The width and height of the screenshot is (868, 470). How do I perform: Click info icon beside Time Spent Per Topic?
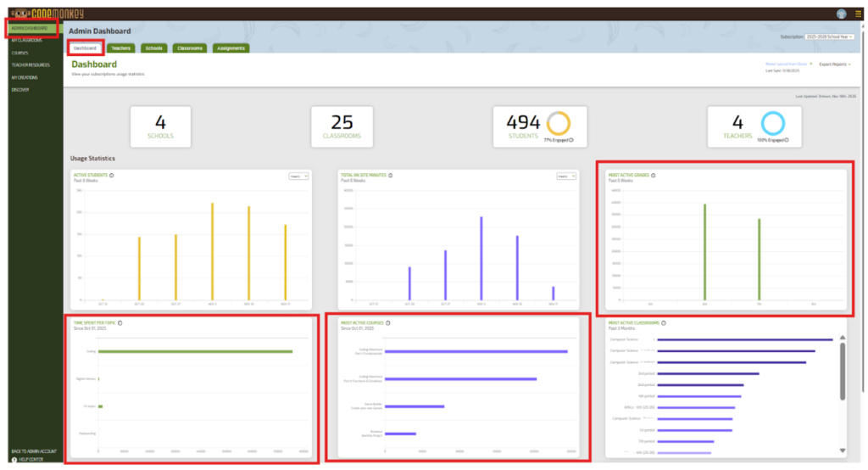120,322
